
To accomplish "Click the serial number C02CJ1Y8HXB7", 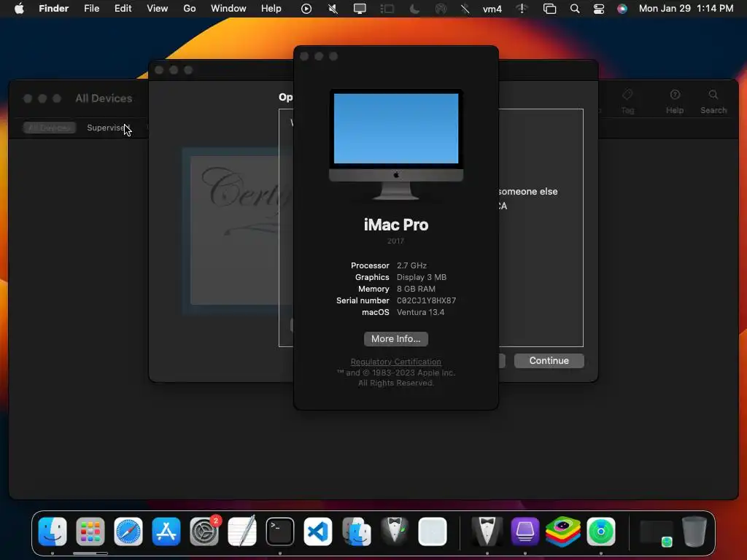I will tap(426, 300).
